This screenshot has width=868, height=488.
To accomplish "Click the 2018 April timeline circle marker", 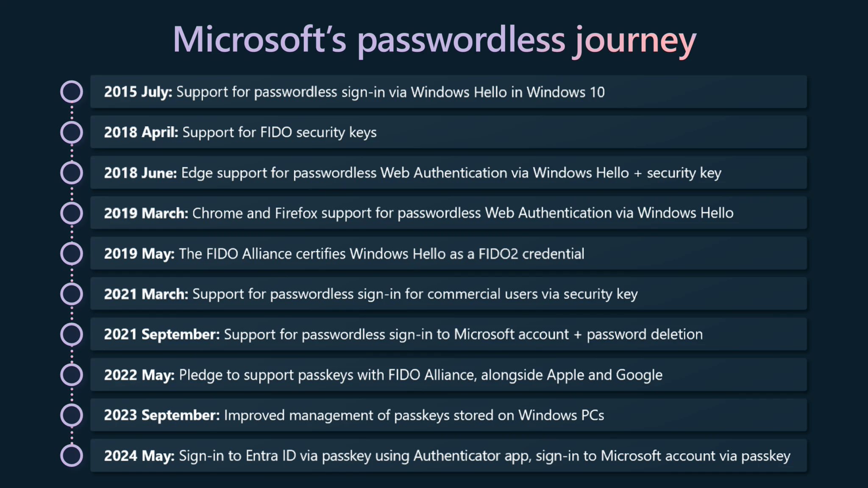I will (x=72, y=132).
